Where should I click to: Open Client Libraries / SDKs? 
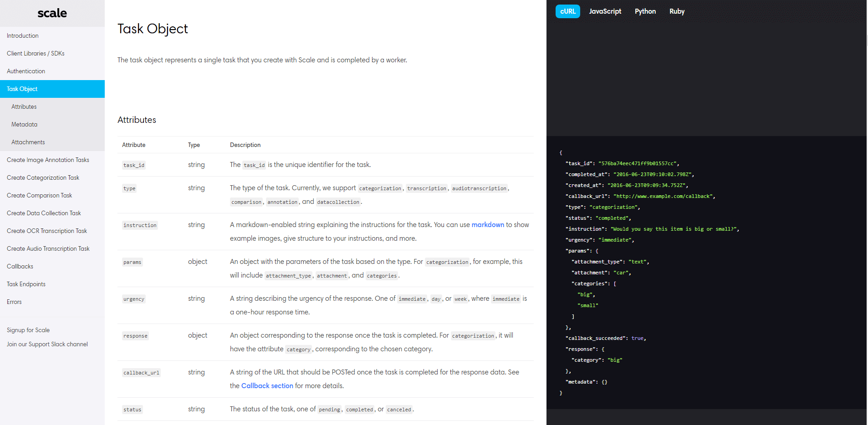coord(36,53)
